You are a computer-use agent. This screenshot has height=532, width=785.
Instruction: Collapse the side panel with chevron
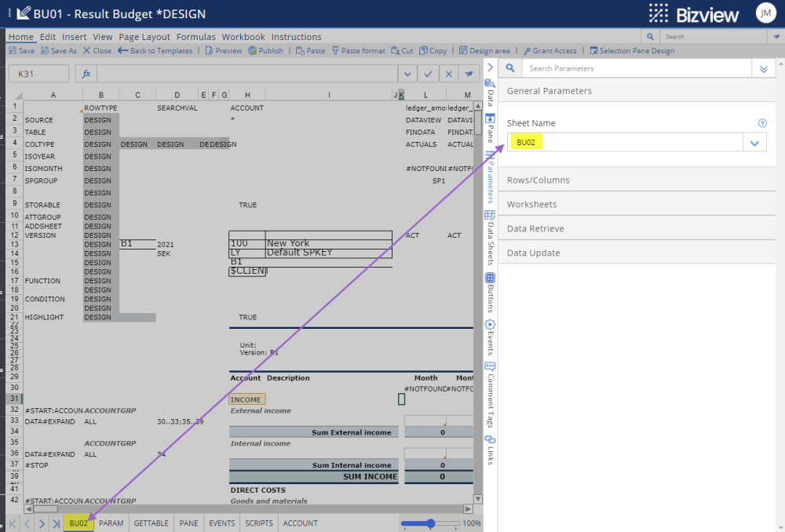pyautogui.click(x=490, y=67)
